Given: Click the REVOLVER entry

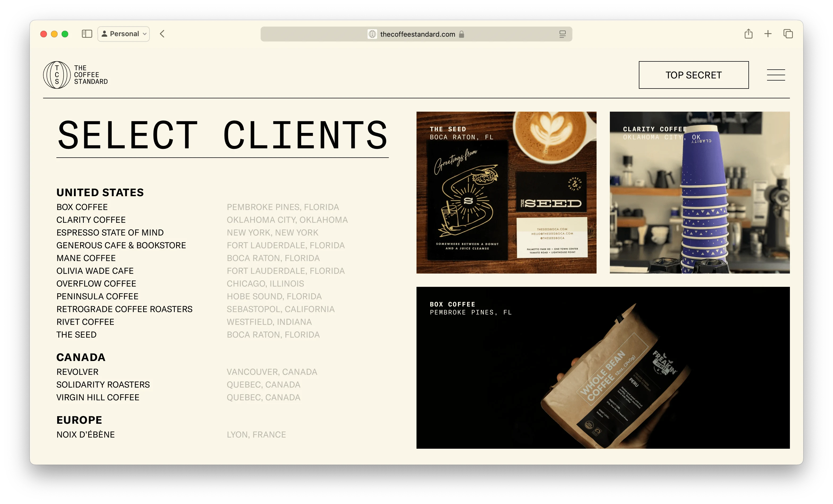Looking at the screenshot, I should point(77,372).
